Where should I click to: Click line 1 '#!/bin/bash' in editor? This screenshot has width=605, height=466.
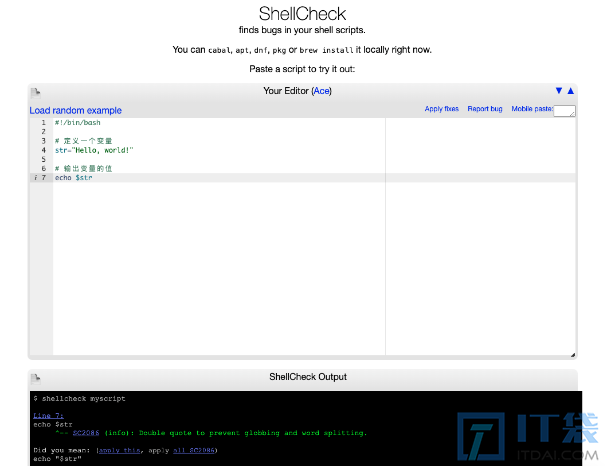click(x=78, y=123)
